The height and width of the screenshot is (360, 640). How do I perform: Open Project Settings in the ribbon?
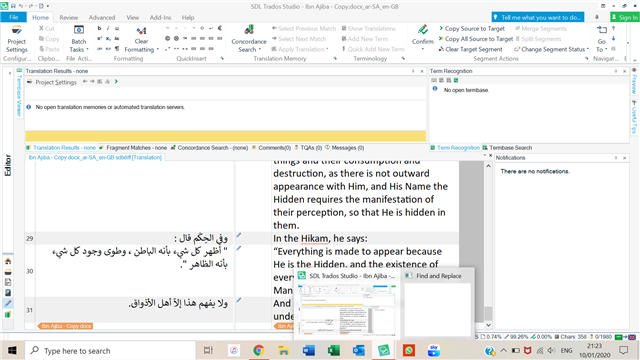click(16, 39)
